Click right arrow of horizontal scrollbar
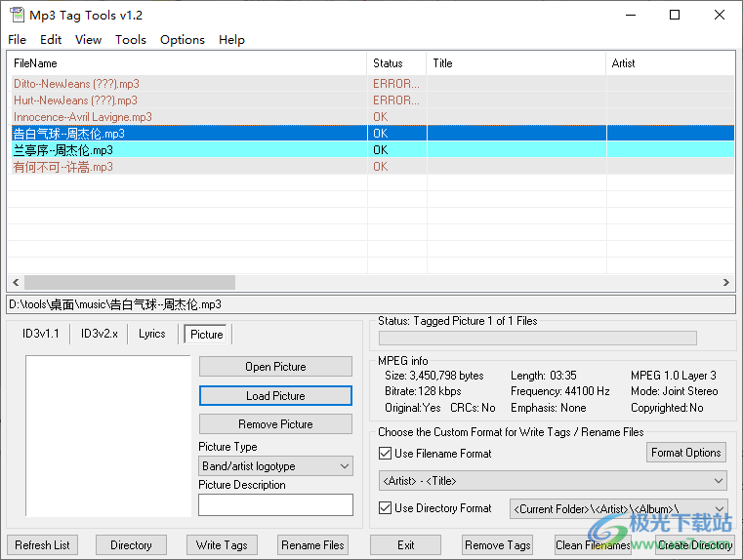Viewport: 743px width, 560px height. tap(726, 283)
